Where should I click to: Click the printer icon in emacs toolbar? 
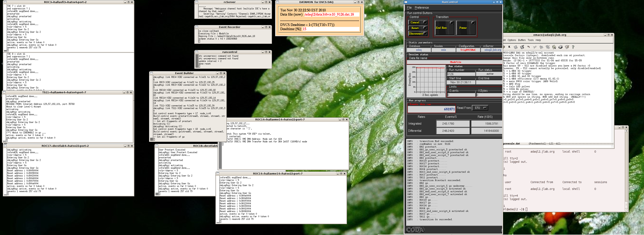[x=560, y=47]
